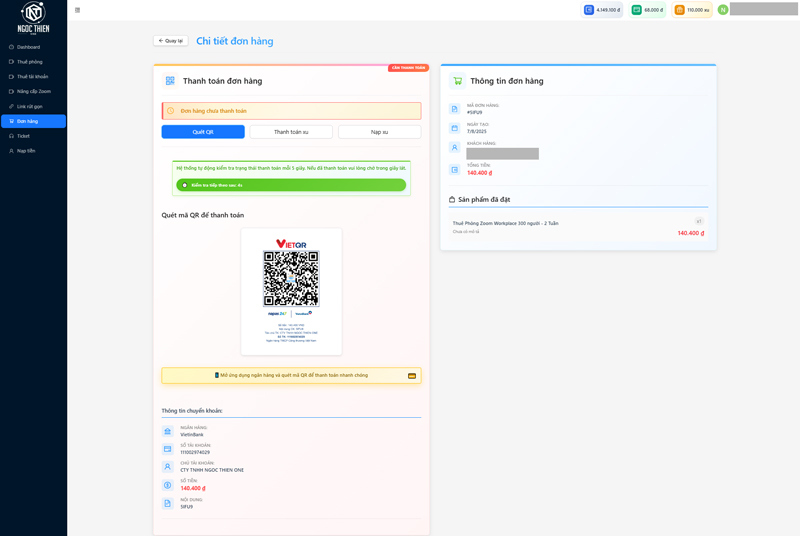Click the Thuê Phòng Zoom Workplace product row
Image resolution: width=800 pixels, height=536 pixels.
pos(579,227)
